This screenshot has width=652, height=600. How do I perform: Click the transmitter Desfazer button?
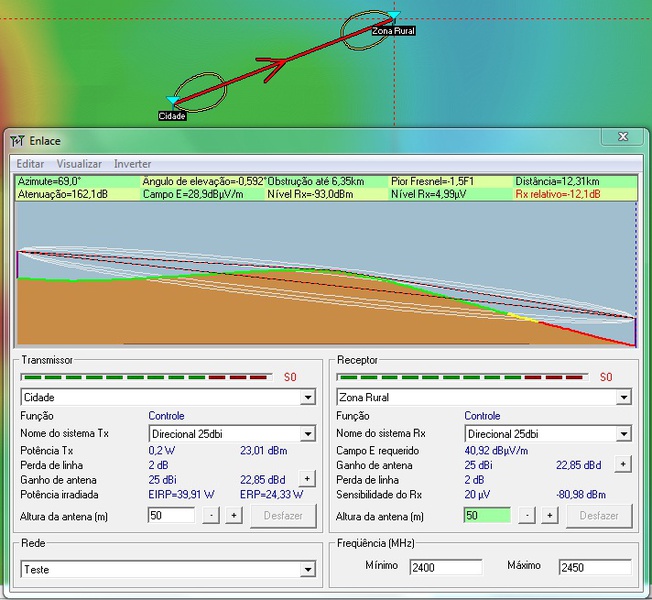click(283, 516)
